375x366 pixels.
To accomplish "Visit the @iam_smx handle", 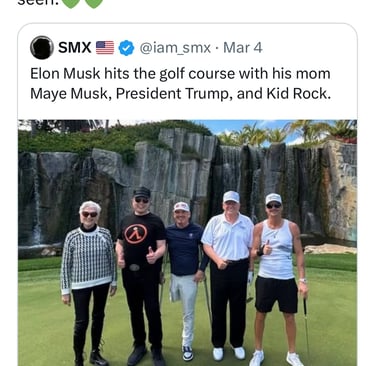I will (175, 48).
